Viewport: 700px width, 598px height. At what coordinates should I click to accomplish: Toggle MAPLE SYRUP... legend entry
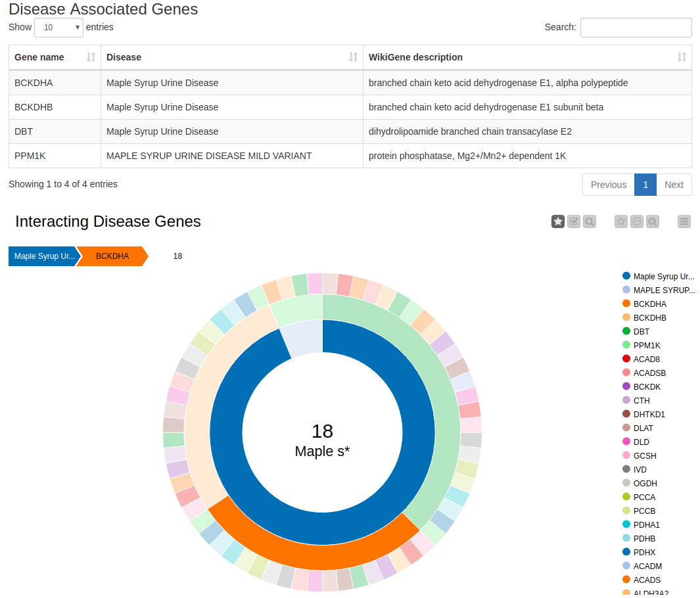(x=659, y=290)
